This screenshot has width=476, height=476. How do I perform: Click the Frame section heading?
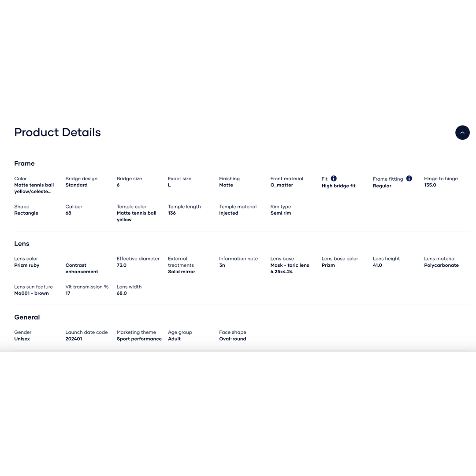click(x=24, y=164)
